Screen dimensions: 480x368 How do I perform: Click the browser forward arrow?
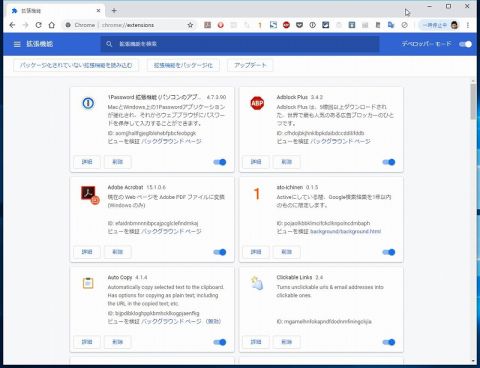coord(25,25)
